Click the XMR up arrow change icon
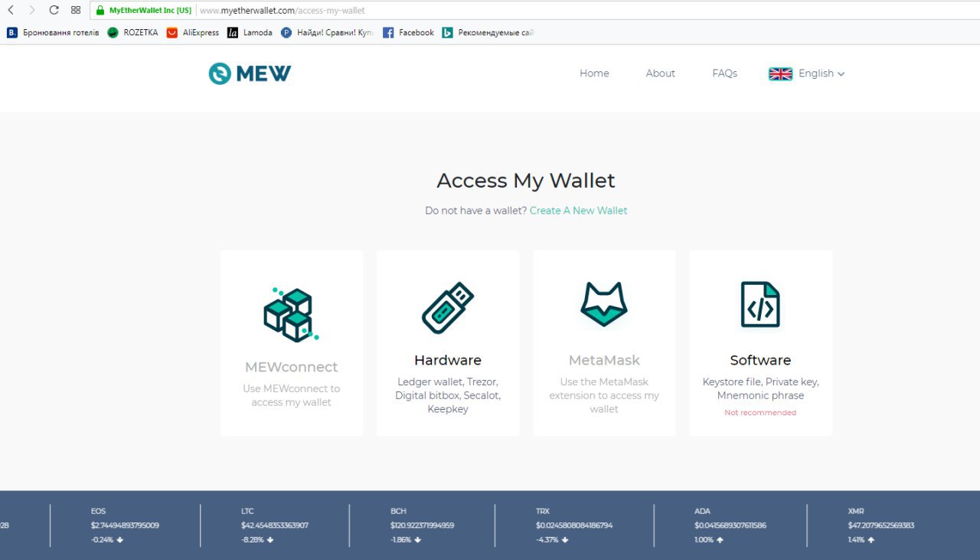The height and width of the screenshot is (560, 980). [x=871, y=540]
